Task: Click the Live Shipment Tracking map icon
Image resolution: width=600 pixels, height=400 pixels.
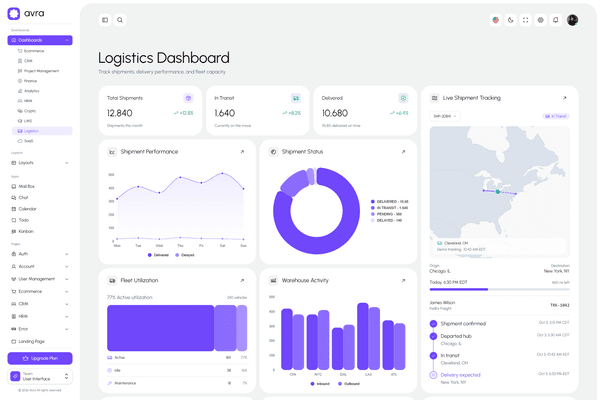Action: click(434, 98)
